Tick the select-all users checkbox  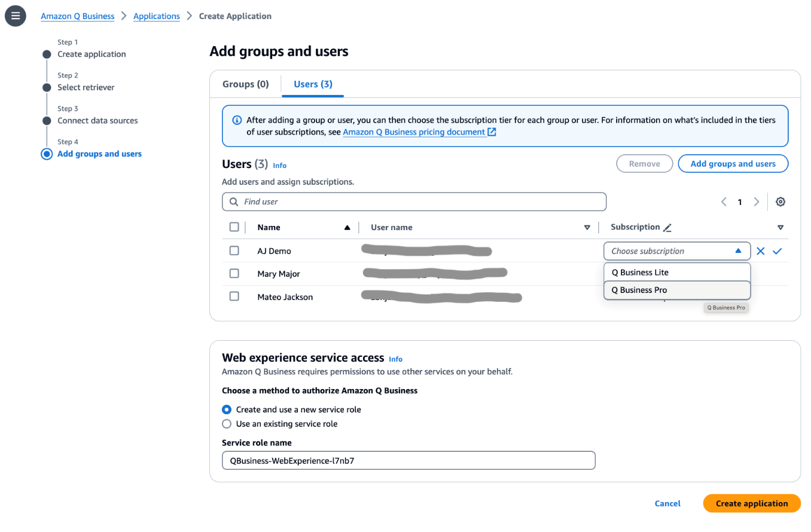pyautogui.click(x=234, y=227)
